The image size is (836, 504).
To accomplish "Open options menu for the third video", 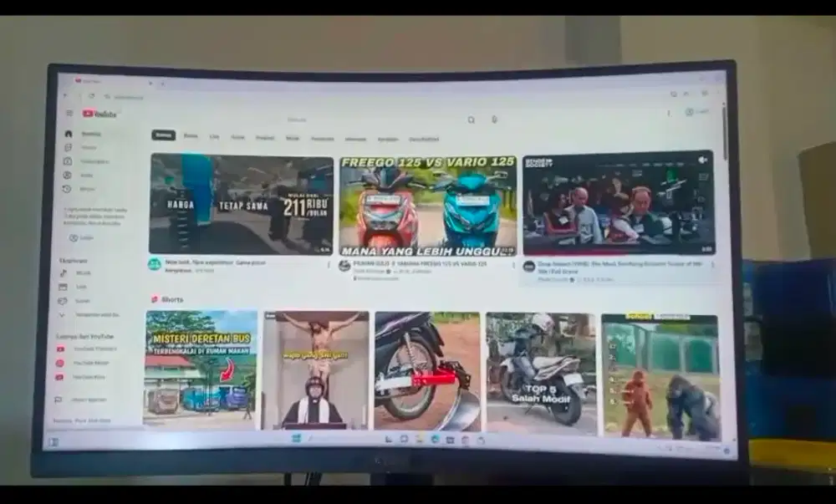I will point(713,265).
